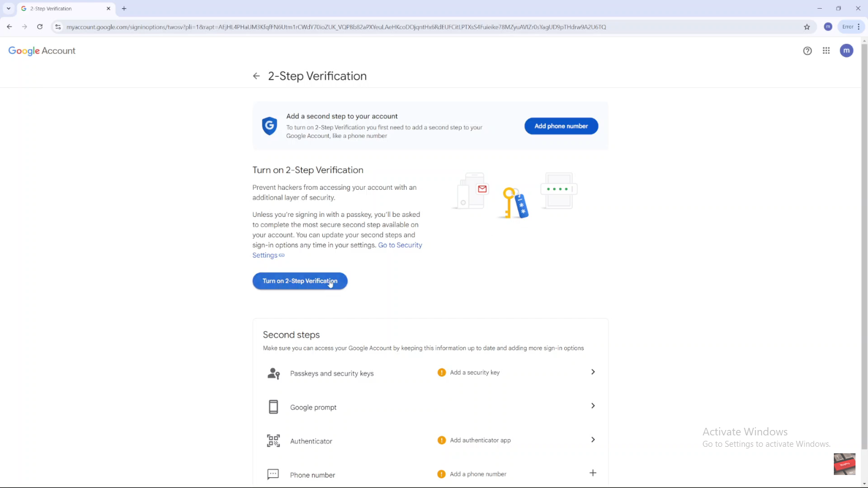Open Passkeys and security keys row

(431, 373)
